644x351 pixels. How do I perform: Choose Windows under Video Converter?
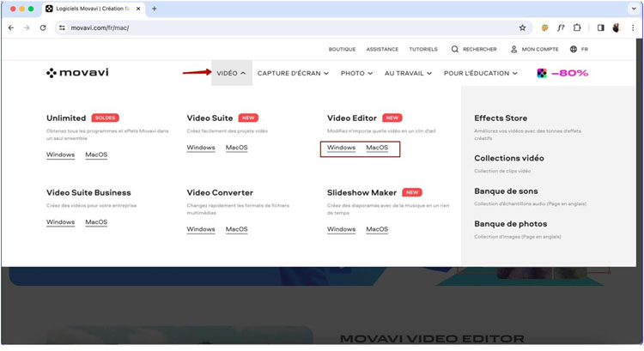tap(201, 229)
